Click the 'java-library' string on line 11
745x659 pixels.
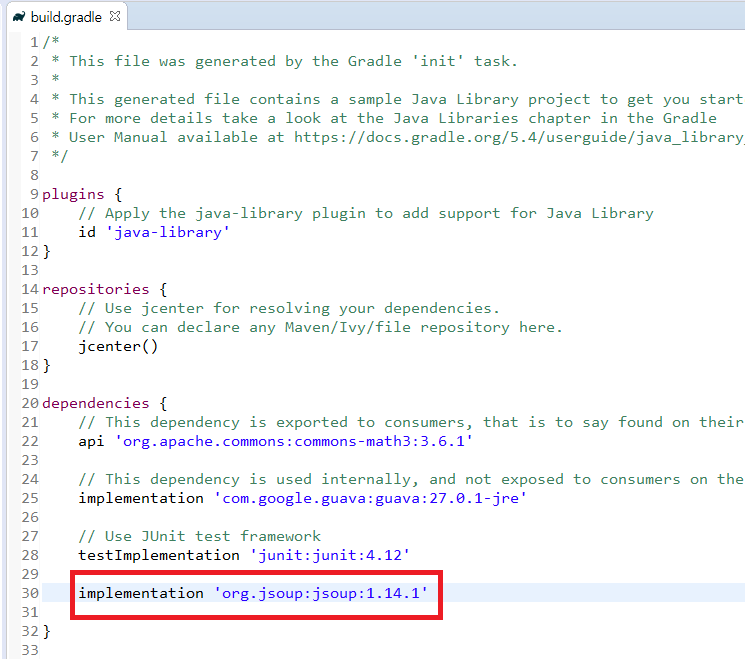(x=168, y=232)
